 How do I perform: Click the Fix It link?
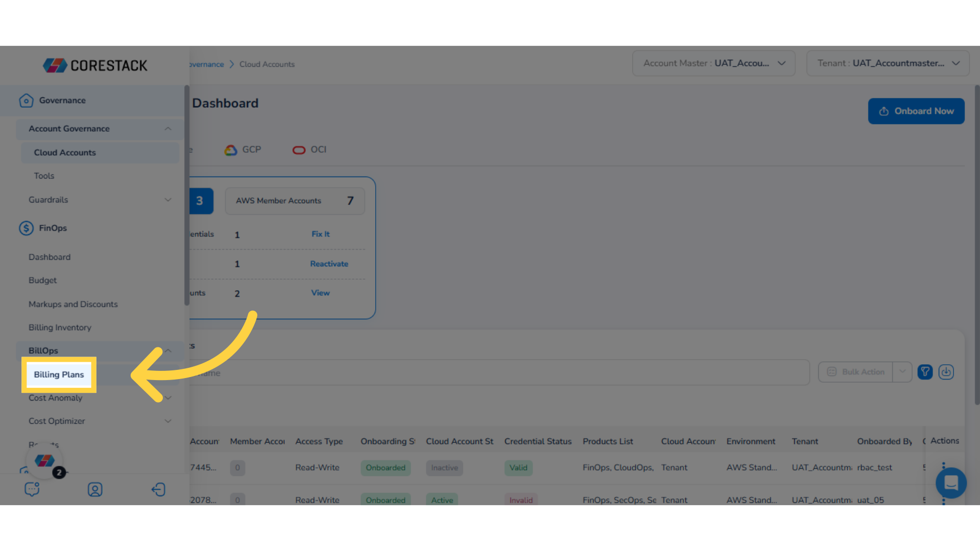(321, 234)
